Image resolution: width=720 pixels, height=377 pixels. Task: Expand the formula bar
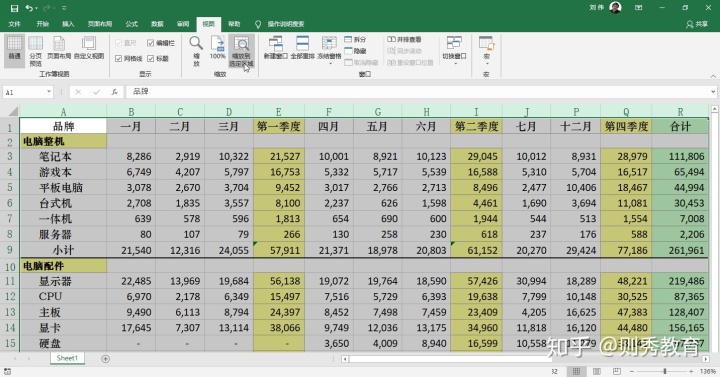pyautogui.click(x=713, y=92)
